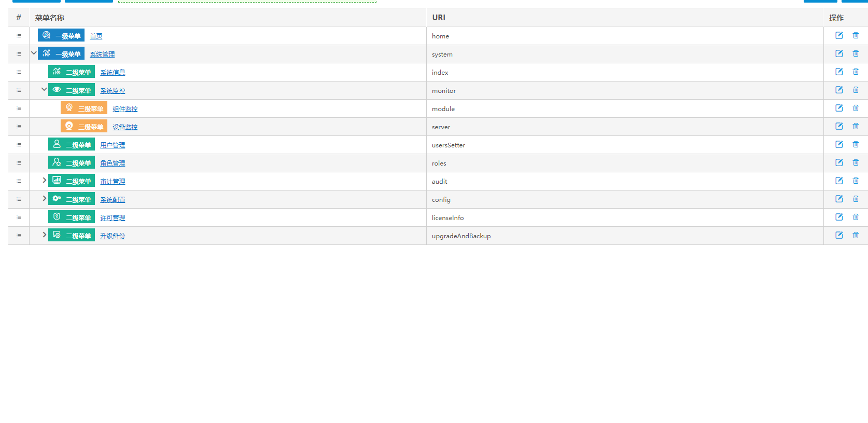Viewport: 868px width, 423px height.
Task: Click the drag handle of 用户管理 row
Action: click(19, 145)
